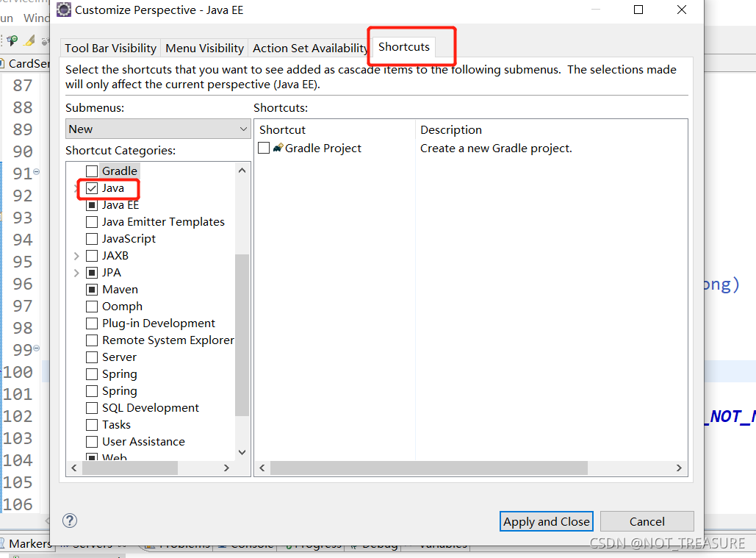The image size is (756, 558).
Task: Switch to the Menu Visibility tab
Action: click(204, 48)
